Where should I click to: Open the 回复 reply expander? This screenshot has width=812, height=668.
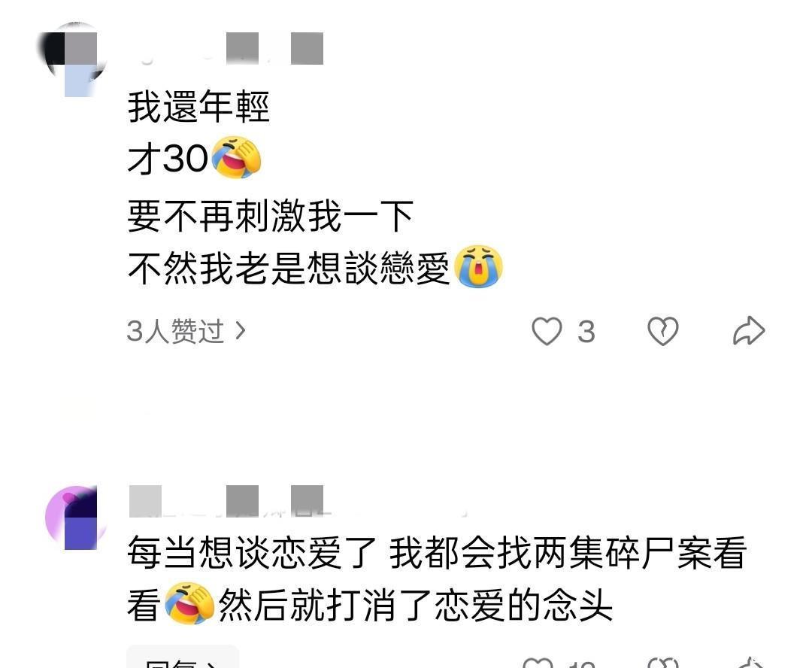tap(183, 659)
